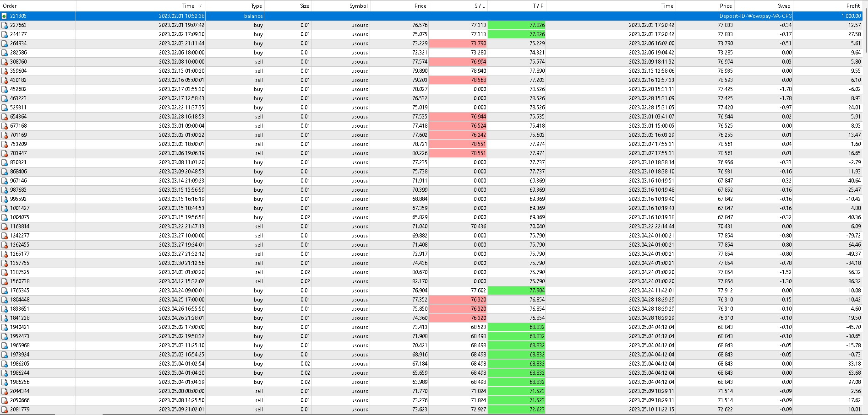The height and width of the screenshot is (415, 868).
Task: Select the Deposit-ID-Wowspay-VA-CPS comment cell
Action: coord(755,16)
